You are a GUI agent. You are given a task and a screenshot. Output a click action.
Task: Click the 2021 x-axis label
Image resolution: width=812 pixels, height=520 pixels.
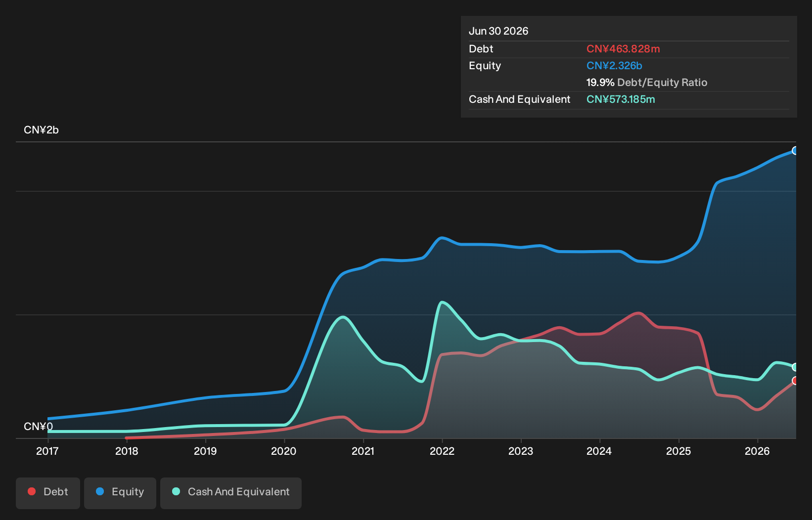(363, 451)
